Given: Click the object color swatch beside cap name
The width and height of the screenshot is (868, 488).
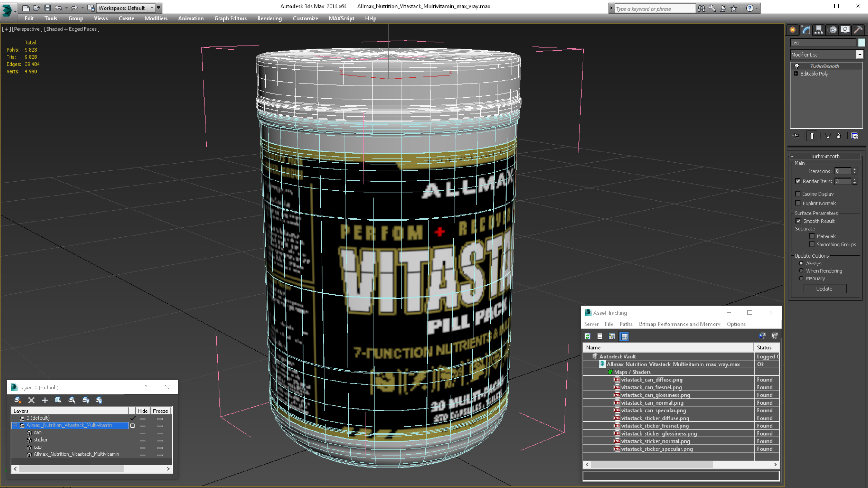Looking at the screenshot, I should click(x=862, y=42).
